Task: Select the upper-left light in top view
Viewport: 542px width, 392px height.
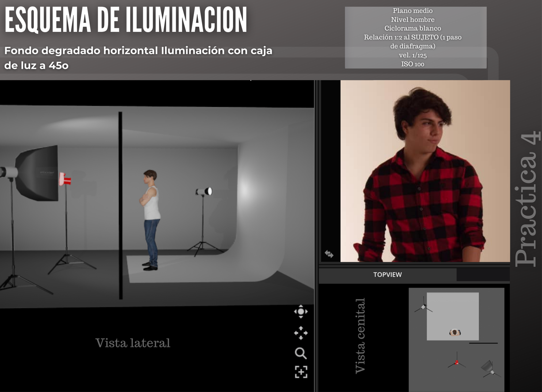Action: [423, 306]
